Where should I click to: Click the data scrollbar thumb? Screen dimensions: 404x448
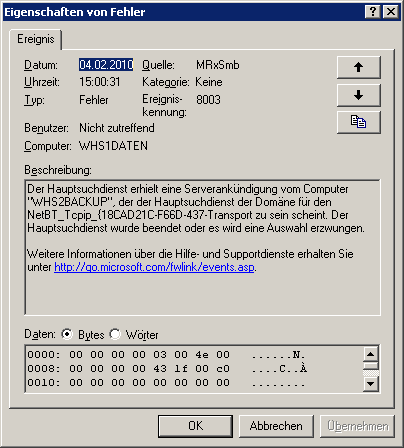click(x=371, y=366)
